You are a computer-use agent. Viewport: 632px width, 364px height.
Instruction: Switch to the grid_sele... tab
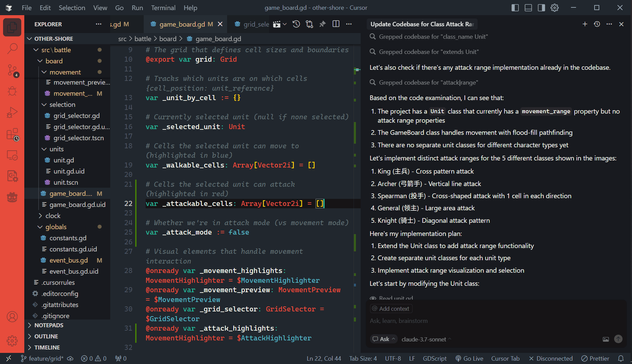(x=252, y=24)
